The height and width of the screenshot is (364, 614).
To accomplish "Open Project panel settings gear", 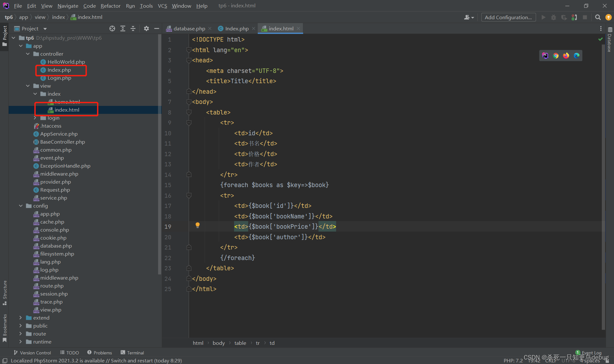I will [x=146, y=28].
